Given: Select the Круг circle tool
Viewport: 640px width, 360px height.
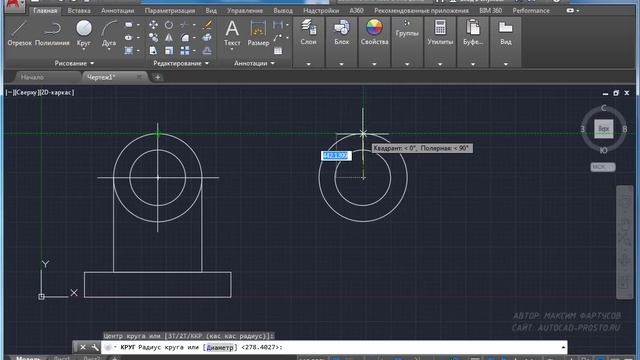Looking at the screenshot, I should coord(84,31).
